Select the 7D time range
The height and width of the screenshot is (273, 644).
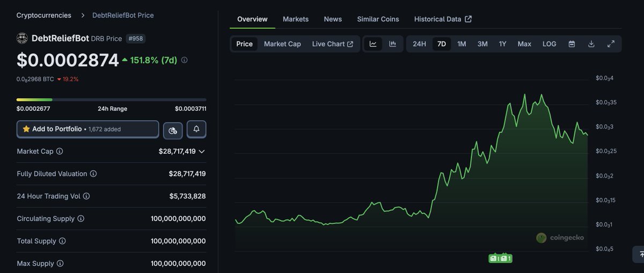[x=442, y=44]
